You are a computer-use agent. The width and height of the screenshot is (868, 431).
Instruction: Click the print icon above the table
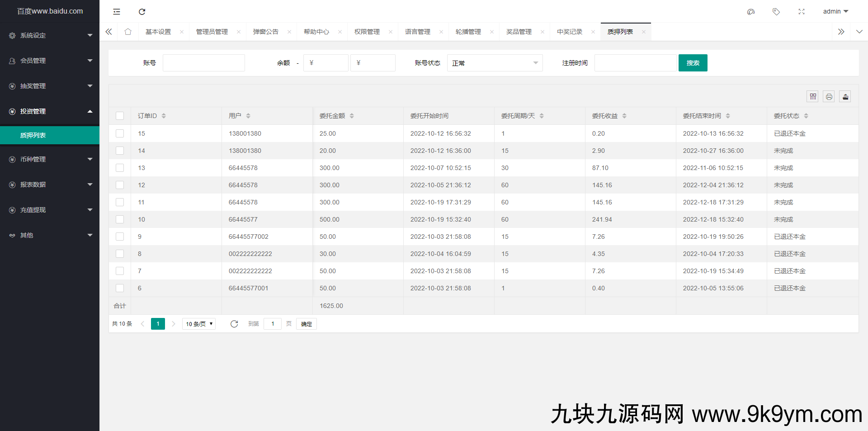(829, 96)
